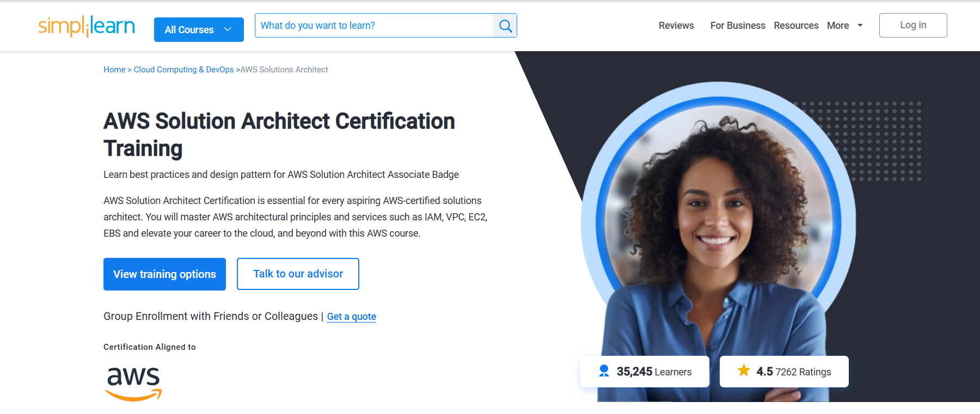Image resolution: width=980 pixels, height=414 pixels.
Task: Open Cloud Computing & DevOps breadcrumb
Action: click(183, 70)
